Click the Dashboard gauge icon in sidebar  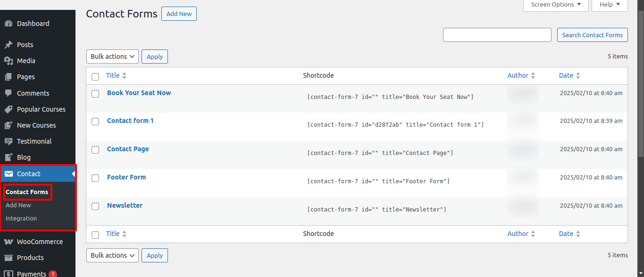pos(8,24)
